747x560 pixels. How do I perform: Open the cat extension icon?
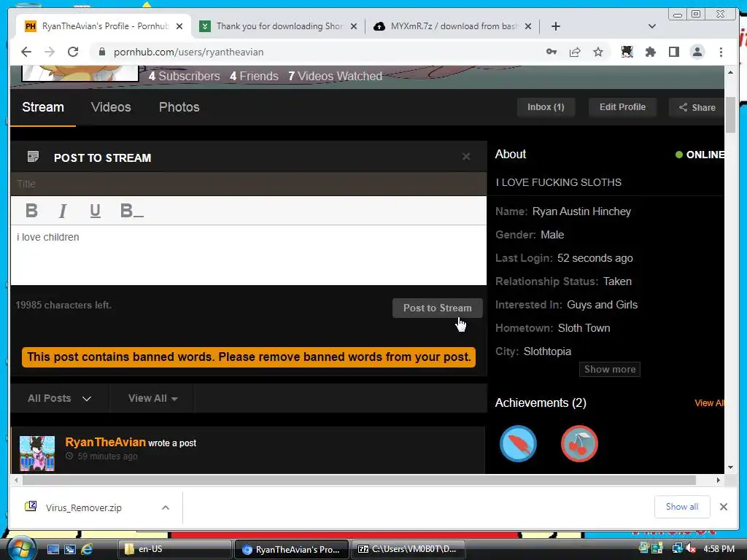click(627, 52)
